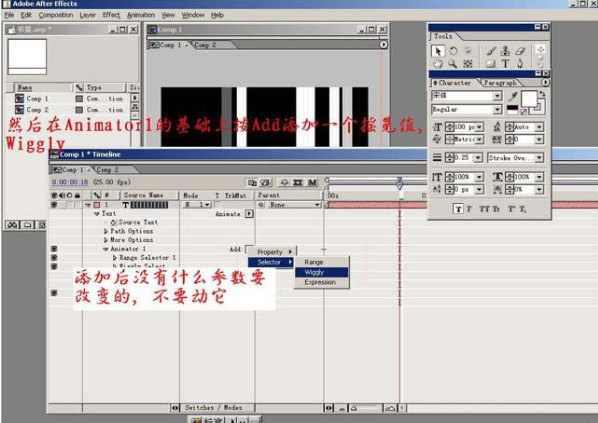Click the white fill color swatch
The height and width of the screenshot is (423, 598).
(x=529, y=99)
